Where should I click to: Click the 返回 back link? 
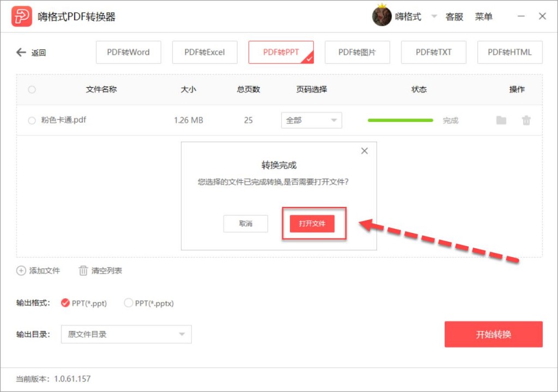[39, 53]
